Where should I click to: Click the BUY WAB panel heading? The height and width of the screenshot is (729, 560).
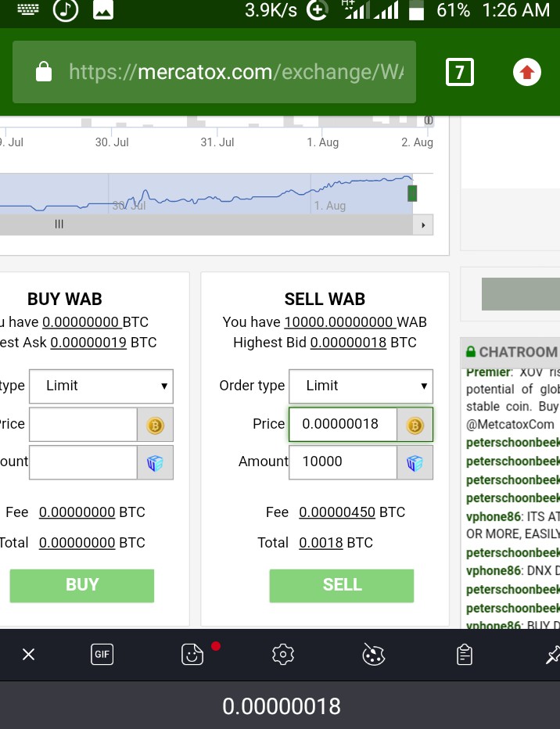tap(65, 299)
